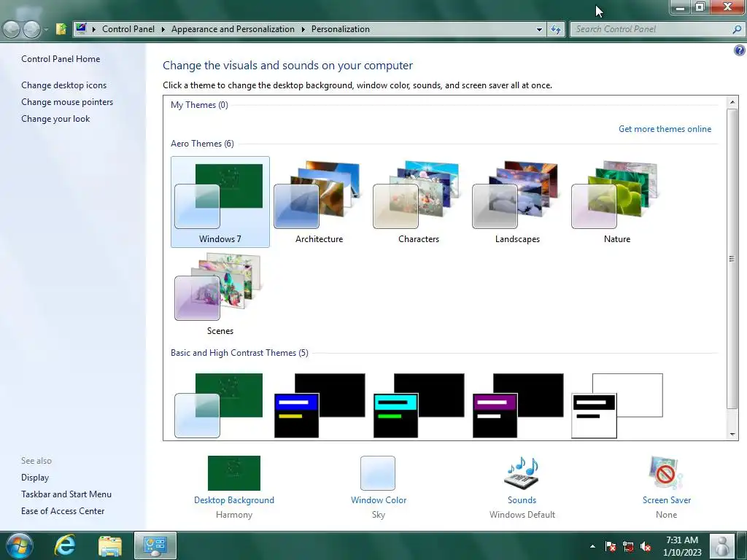The height and width of the screenshot is (560, 747).
Task: Click the Control Panel address bar icon
Action: (x=82, y=28)
